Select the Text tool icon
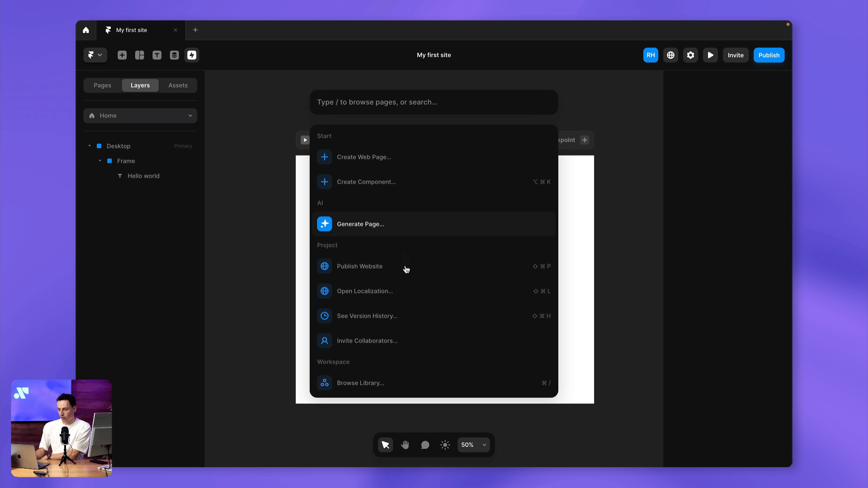Image resolution: width=868 pixels, height=488 pixels. tap(157, 55)
